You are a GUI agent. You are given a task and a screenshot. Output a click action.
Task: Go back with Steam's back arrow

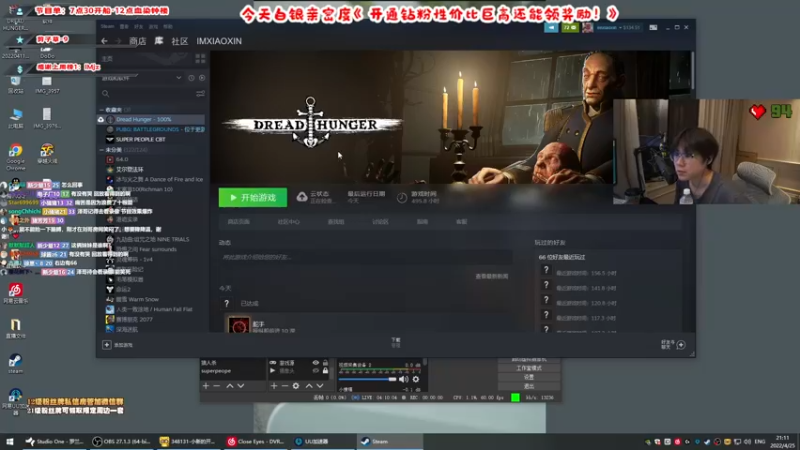point(105,41)
